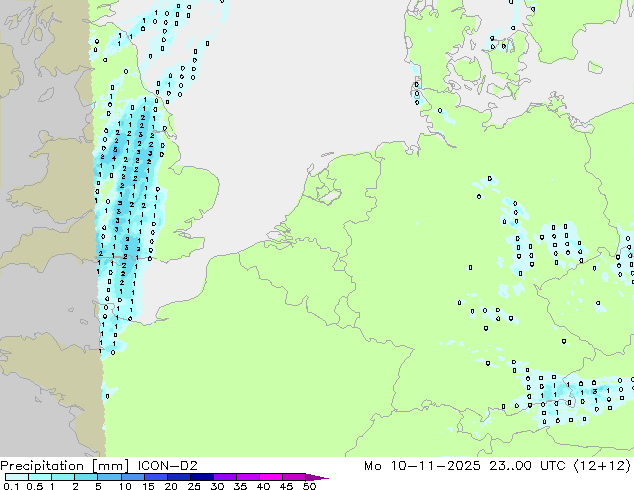The width and height of the screenshot is (634, 490).
Task: Click the '25' legend scale label
Action: coord(194,486)
